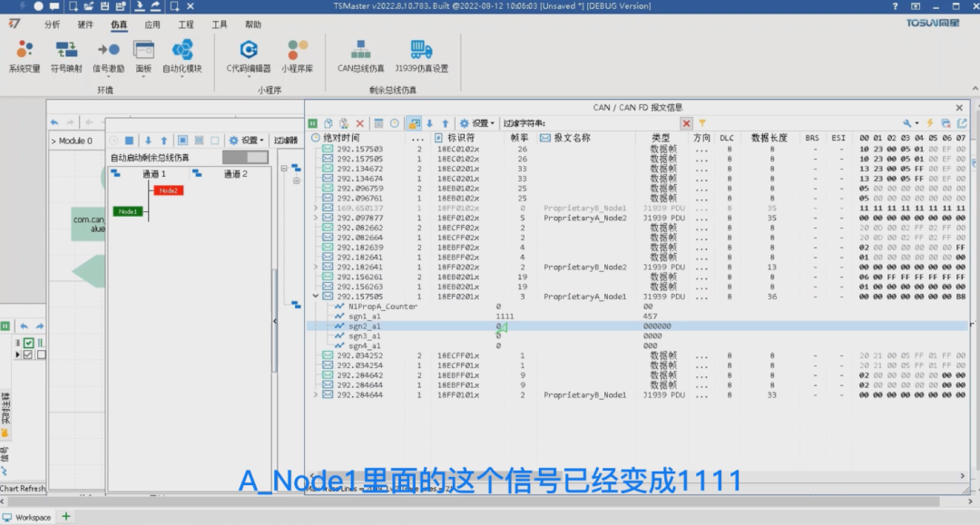Collapse the ProprietaryA_Node1 message row
Viewport: 980px width, 525px height.
point(316,297)
